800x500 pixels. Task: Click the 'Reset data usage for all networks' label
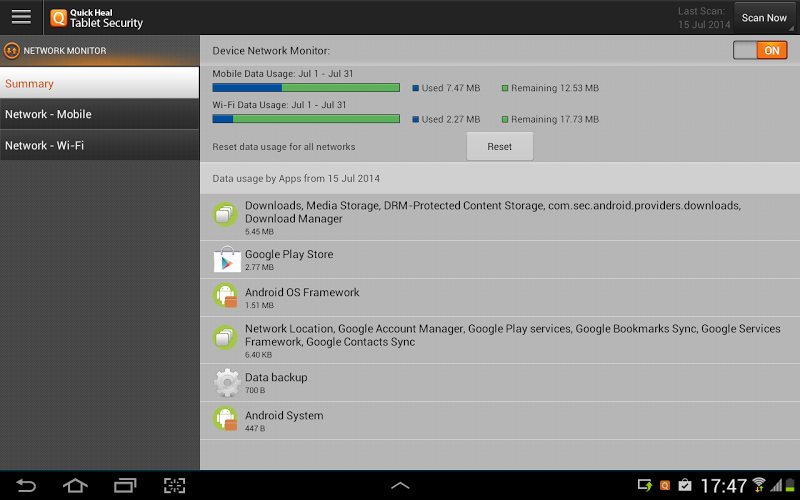pos(284,147)
